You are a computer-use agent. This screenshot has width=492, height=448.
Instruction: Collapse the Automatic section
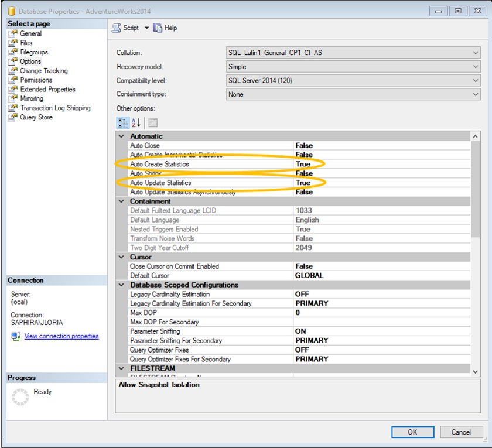click(121, 136)
